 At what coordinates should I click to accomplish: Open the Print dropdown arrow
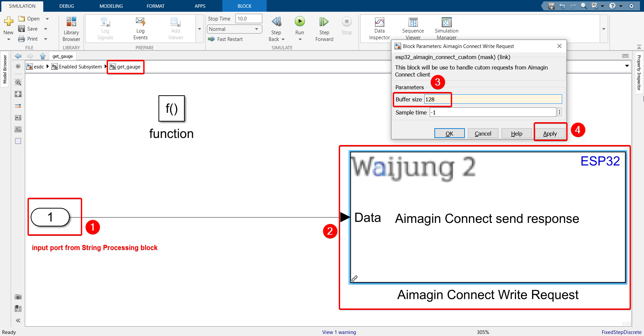(x=46, y=39)
